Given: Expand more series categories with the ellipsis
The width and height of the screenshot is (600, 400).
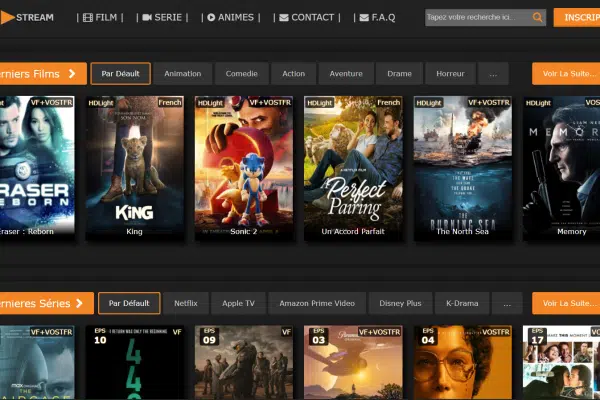Looking at the screenshot, I should point(507,303).
